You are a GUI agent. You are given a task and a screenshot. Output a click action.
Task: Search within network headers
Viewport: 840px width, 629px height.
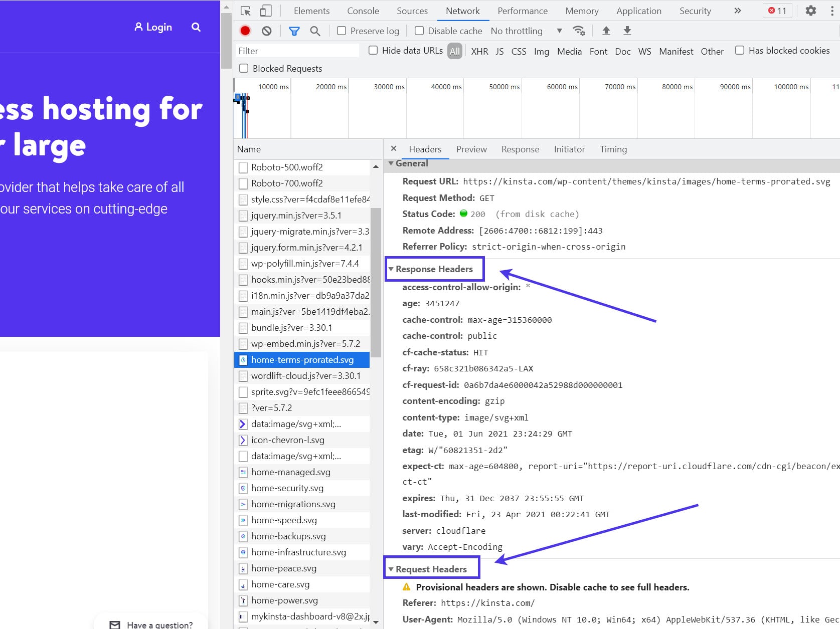[x=315, y=31]
